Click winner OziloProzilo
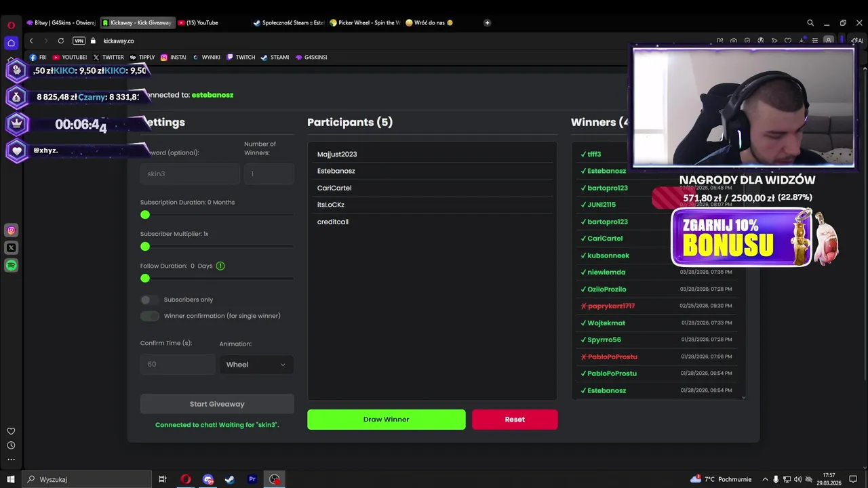 coord(607,289)
